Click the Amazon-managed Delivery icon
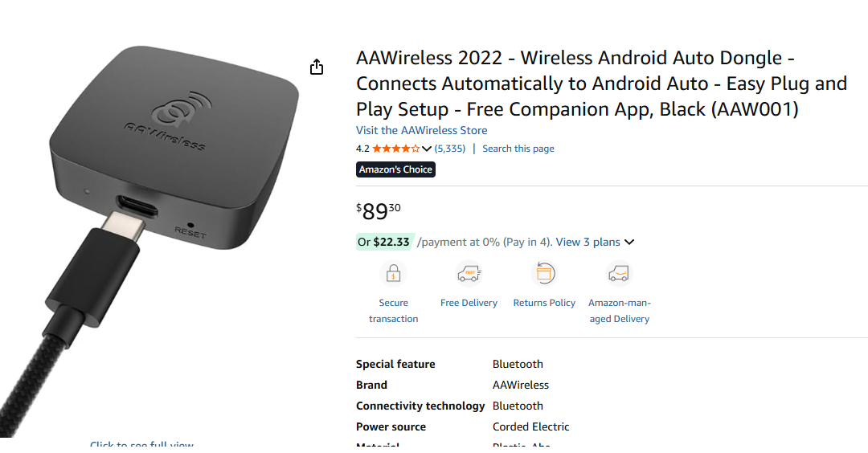 pos(619,275)
